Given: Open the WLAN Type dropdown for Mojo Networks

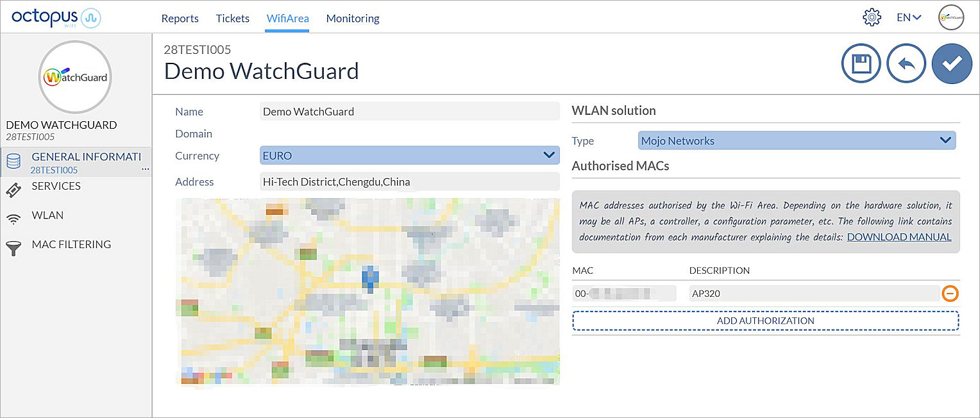Looking at the screenshot, I should (797, 140).
